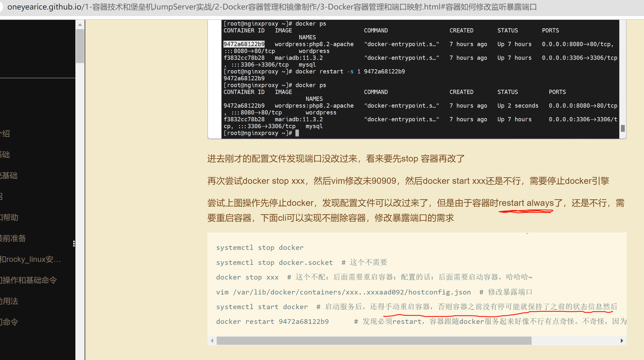Image resolution: width=644 pixels, height=360 pixels.
Task: Click the terminal screenshot's scrollbar marker
Action: coord(622,128)
